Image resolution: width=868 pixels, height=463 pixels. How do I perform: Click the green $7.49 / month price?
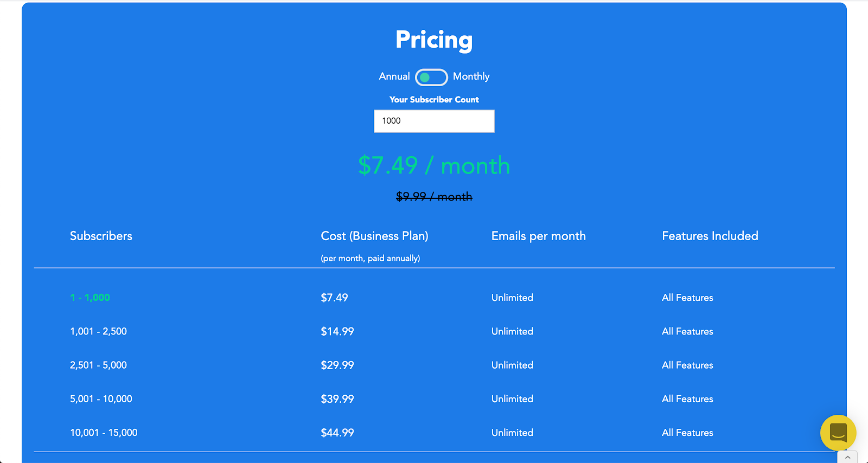(x=434, y=165)
